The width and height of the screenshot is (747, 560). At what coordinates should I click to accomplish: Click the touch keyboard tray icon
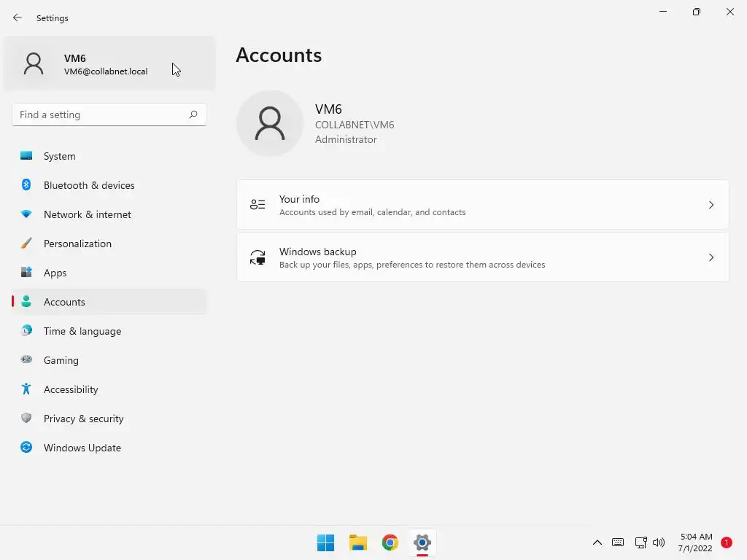[x=618, y=542]
